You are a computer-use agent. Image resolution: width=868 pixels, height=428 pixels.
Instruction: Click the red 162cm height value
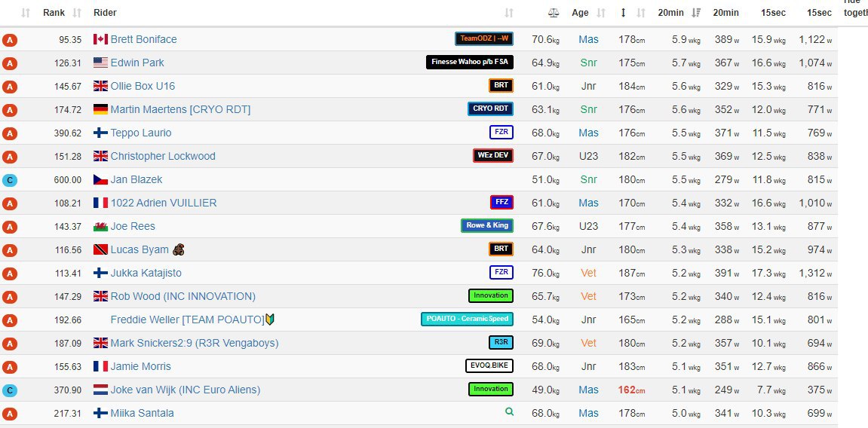pyautogui.click(x=632, y=390)
